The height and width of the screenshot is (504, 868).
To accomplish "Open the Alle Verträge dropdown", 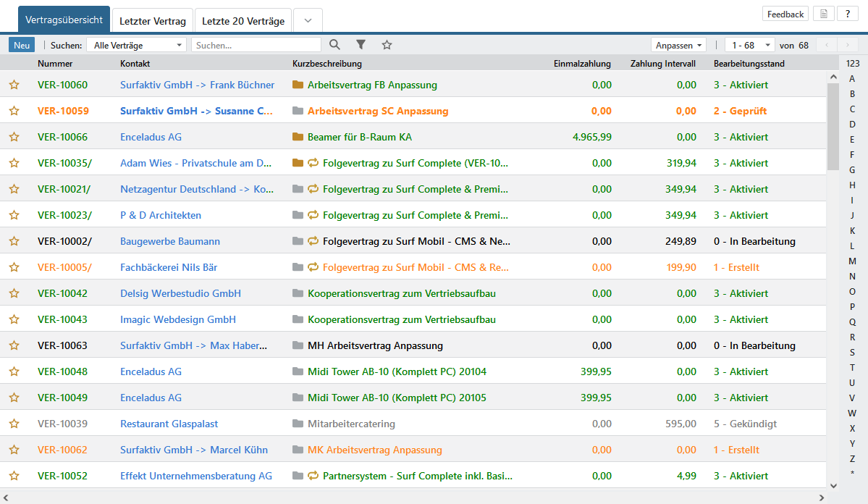I will [136, 45].
